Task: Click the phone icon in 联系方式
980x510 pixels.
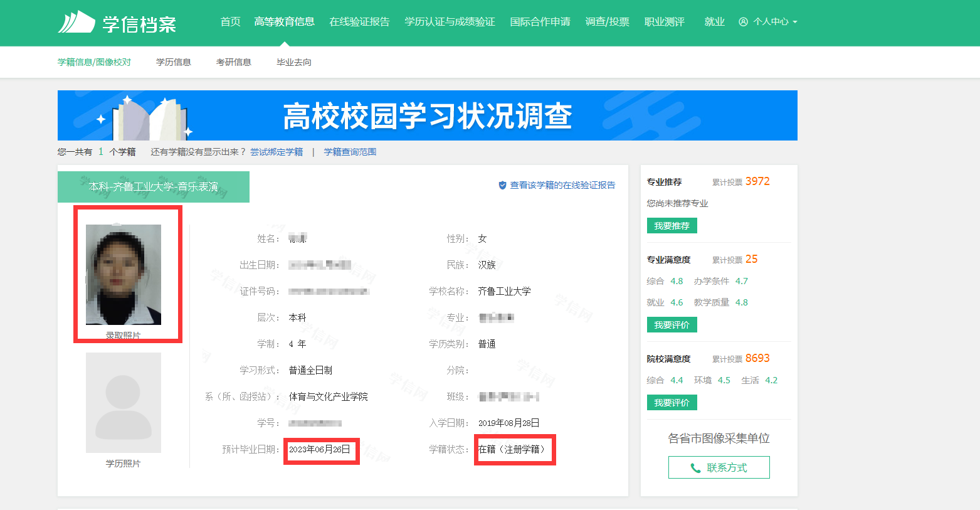Action: (695, 468)
